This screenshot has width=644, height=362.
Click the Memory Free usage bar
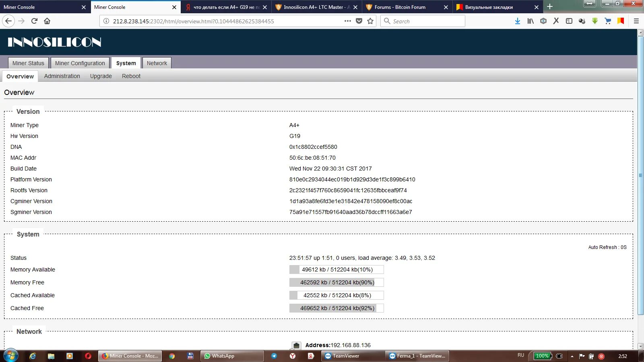[336, 282]
